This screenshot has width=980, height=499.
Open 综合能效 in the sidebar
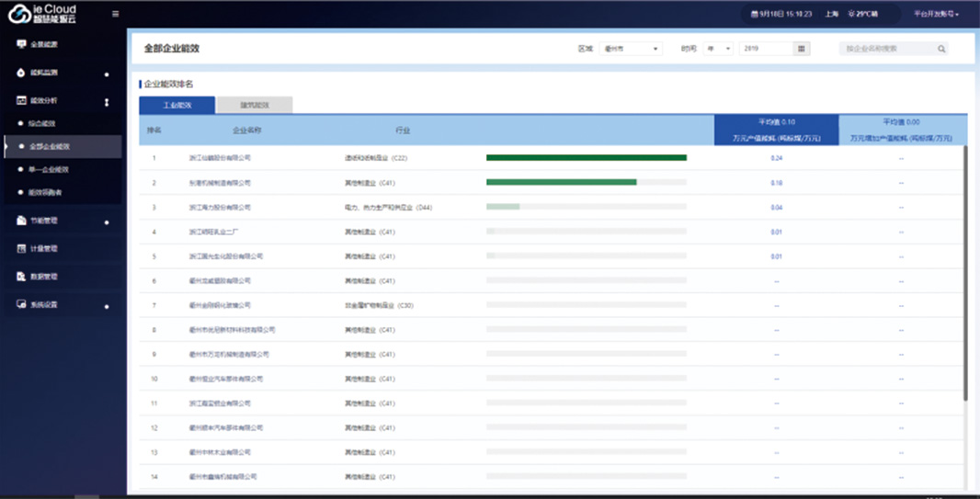pyautogui.click(x=42, y=124)
